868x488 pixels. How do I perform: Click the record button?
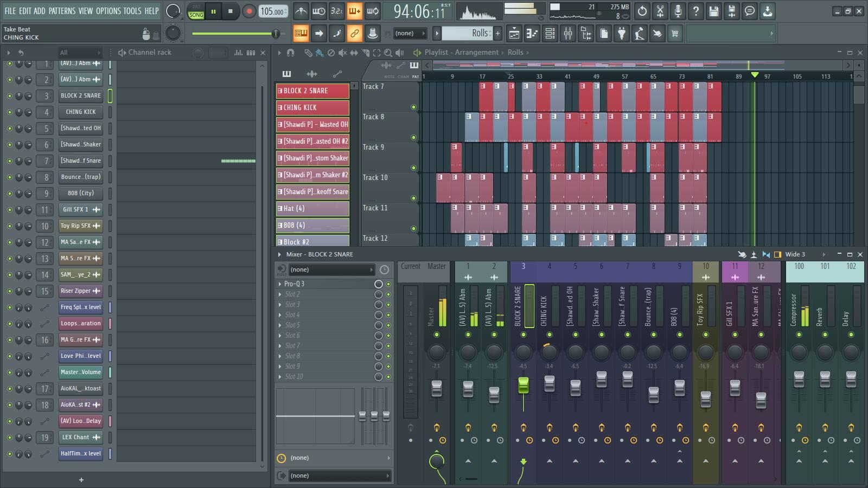[x=249, y=11]
